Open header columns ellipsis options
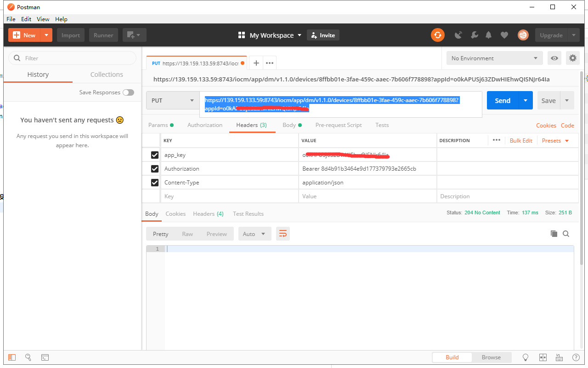Viewport: 588px width, 368px height. [497, 140]
